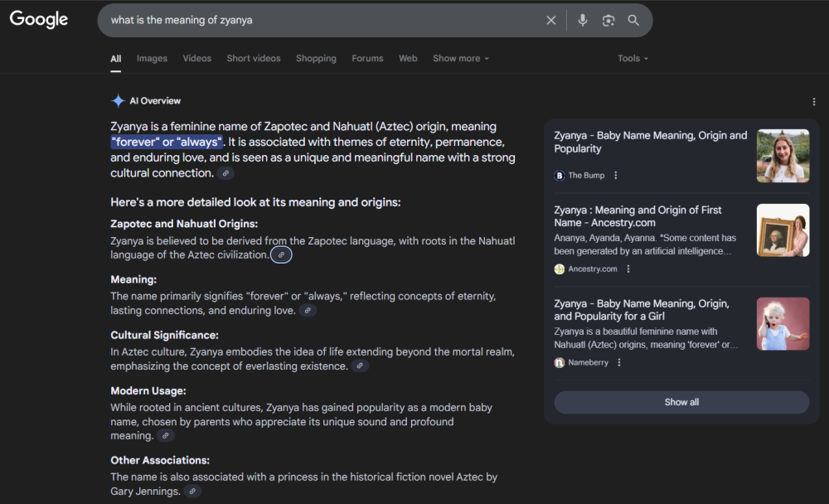Screen dimensions: 829x504
Task: Switch to the Images tab
Action: pyautogui.click(x=152, y=58)
